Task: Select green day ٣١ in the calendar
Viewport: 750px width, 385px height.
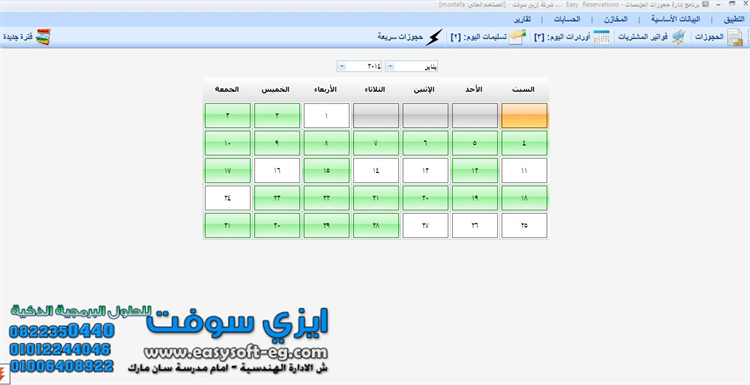Action: pyautogui.click(x=228, y=226)
